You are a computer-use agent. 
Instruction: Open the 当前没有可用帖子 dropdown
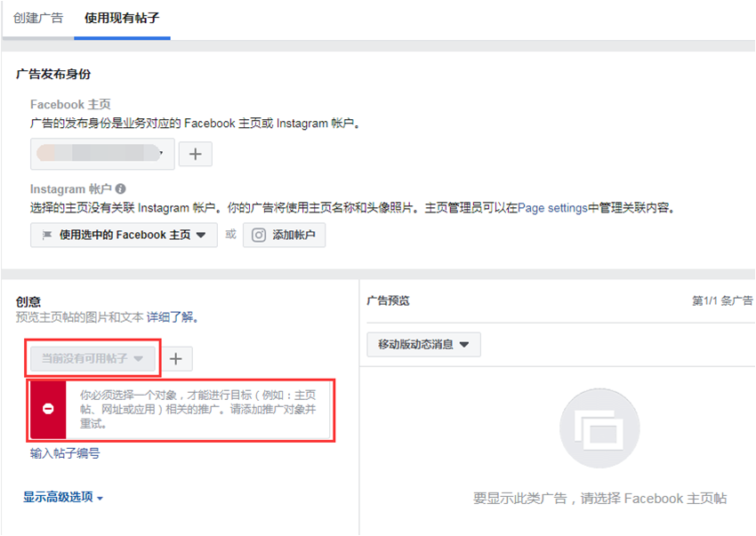click(92, 358)
